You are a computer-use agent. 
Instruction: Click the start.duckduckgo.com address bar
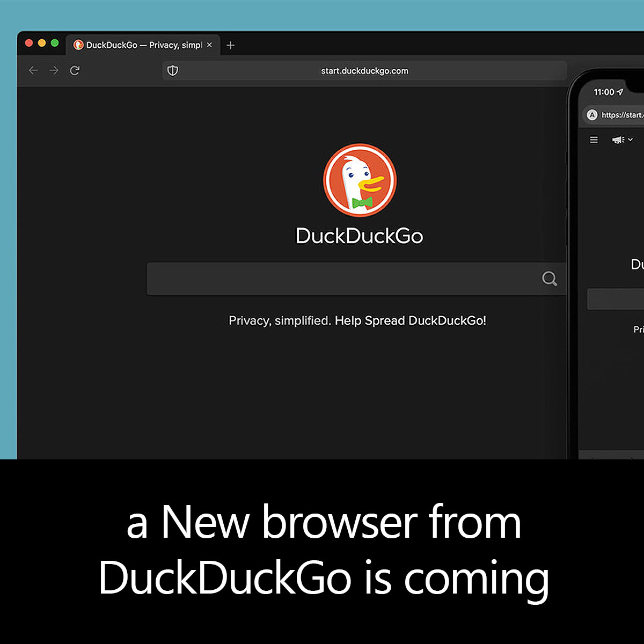[x=364, y=71]
